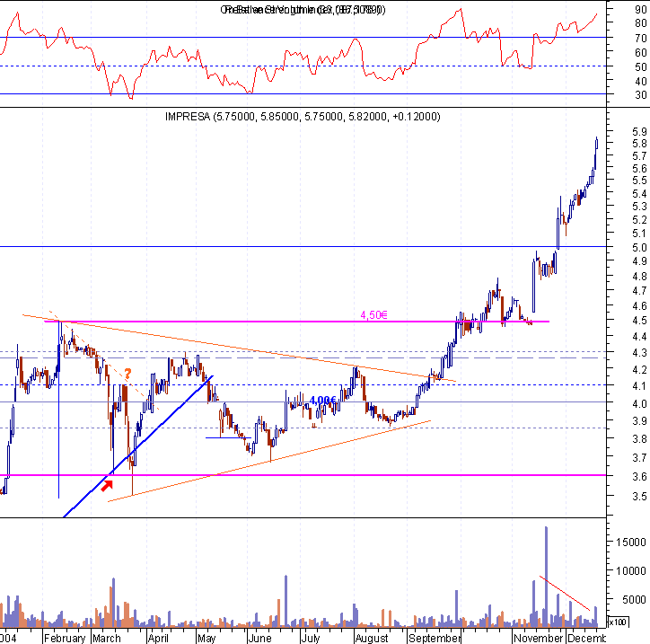
Task: Select the orange lower triangle support line
Action: 269,461
